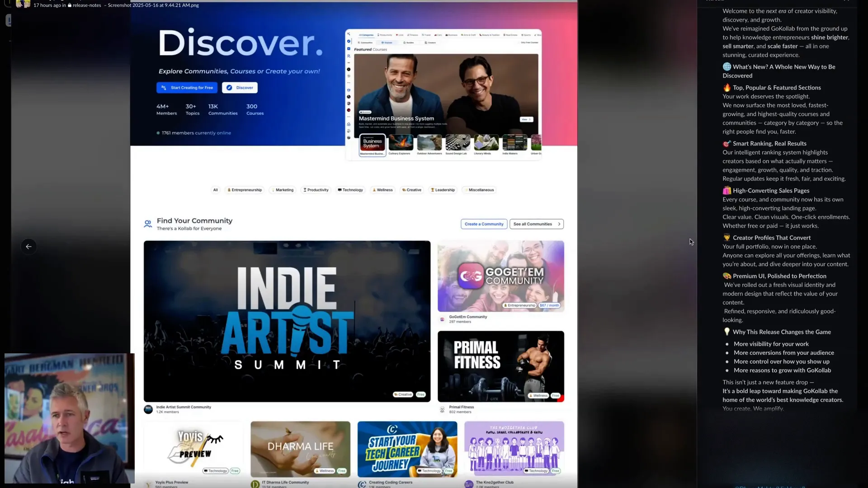Click the poster's avatar in the preview header
868x488 pixels.
pyautogui.click(x=23, y=4)
